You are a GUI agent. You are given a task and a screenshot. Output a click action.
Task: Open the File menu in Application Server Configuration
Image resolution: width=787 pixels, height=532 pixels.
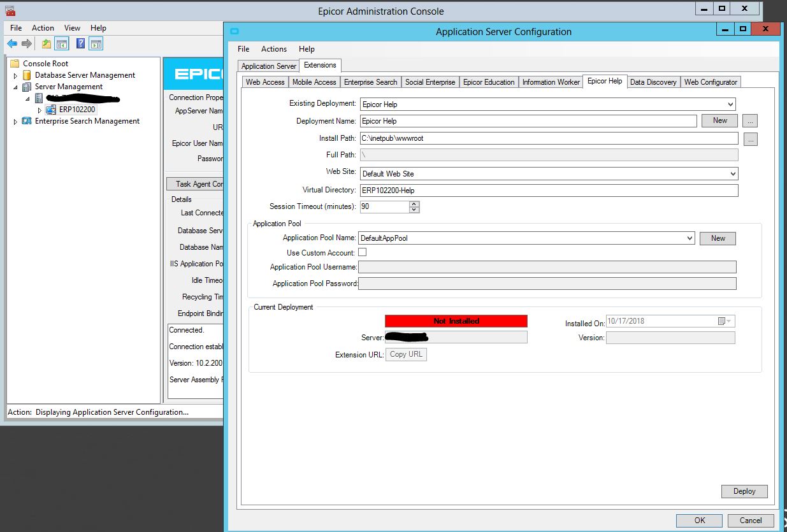(243, 49)
